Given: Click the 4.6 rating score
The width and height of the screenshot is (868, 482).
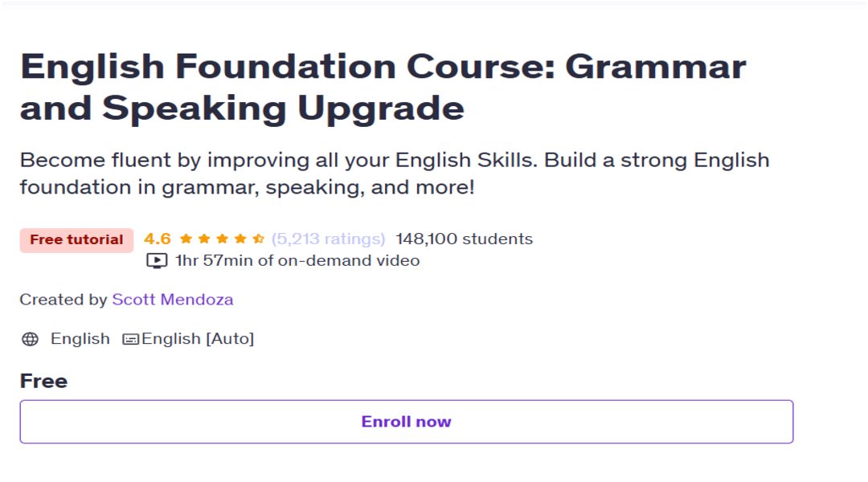Looking at the screenshot, I should [158, 239].
